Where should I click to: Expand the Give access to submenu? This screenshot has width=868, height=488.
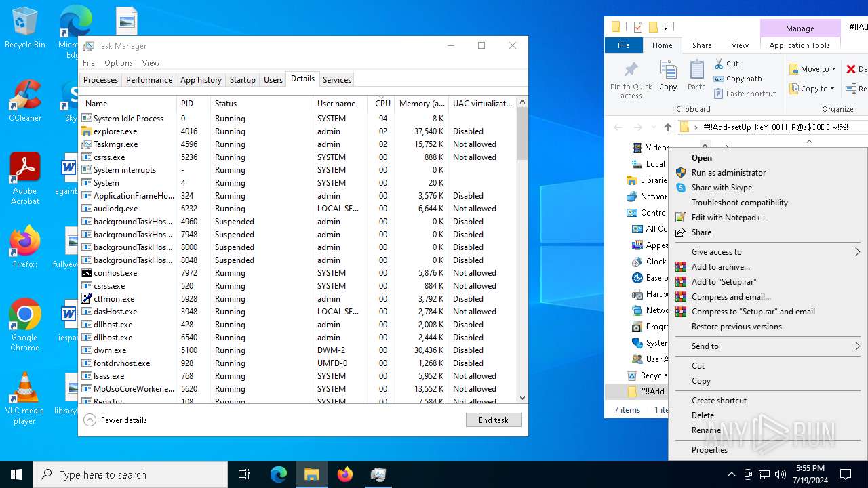(768, 252)
